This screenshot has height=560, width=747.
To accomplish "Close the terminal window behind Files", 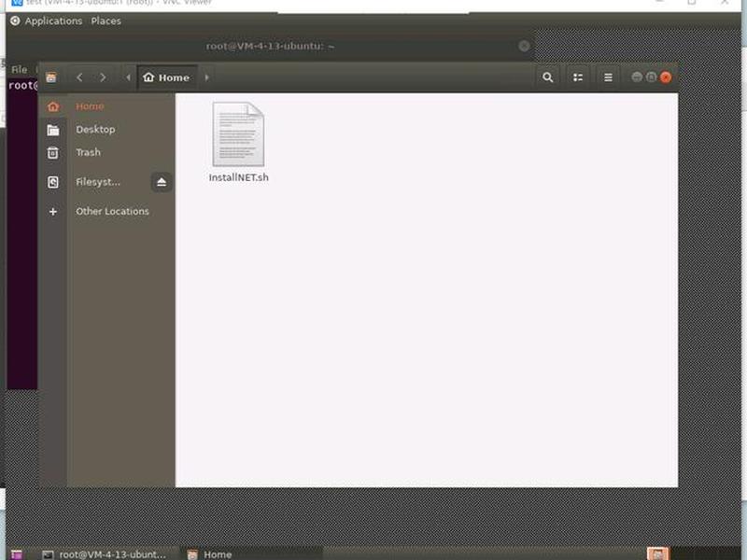I will coord(524,46).
